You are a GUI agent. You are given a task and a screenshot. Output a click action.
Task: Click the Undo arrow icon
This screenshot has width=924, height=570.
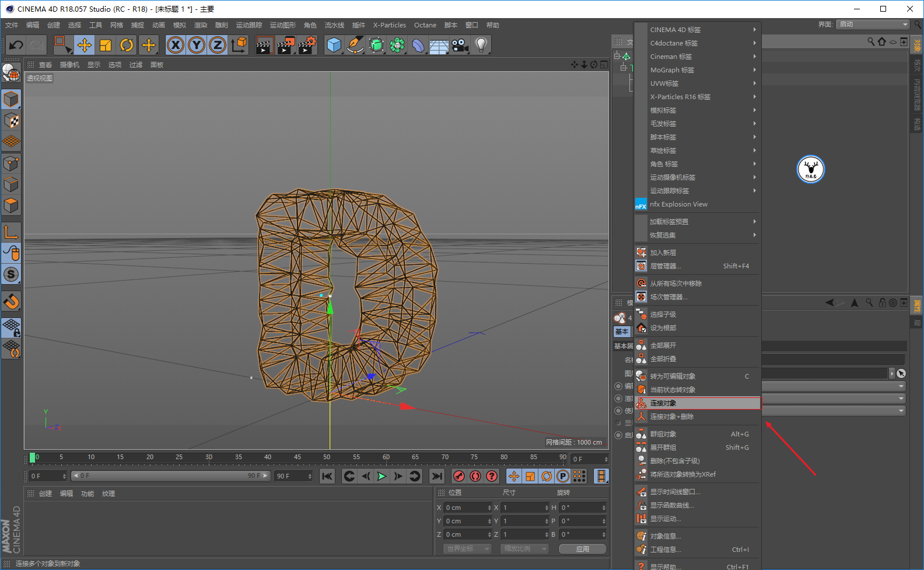[16, 45]
